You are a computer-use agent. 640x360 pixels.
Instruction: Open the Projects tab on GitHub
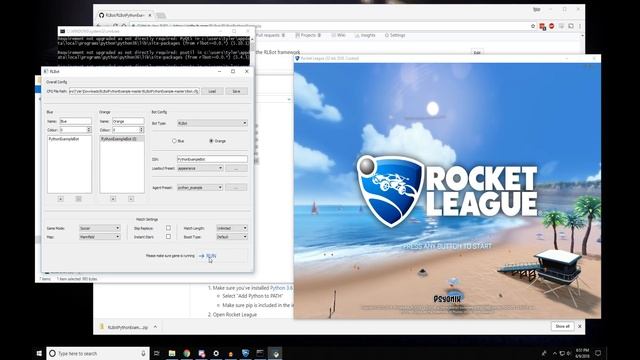pyautogui.click(x=308, y=36)
